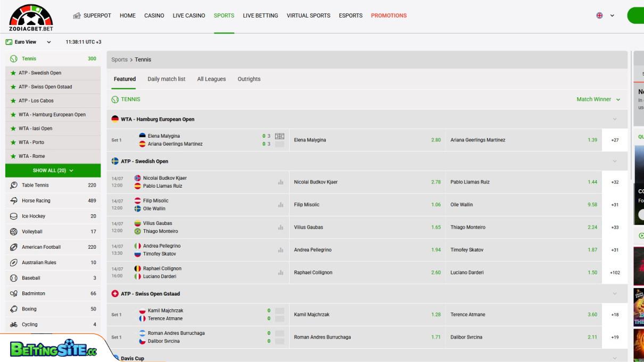Collapse the WTA - Hamburg European Open section
Screen dimensions: 644x362
point(615,120)
